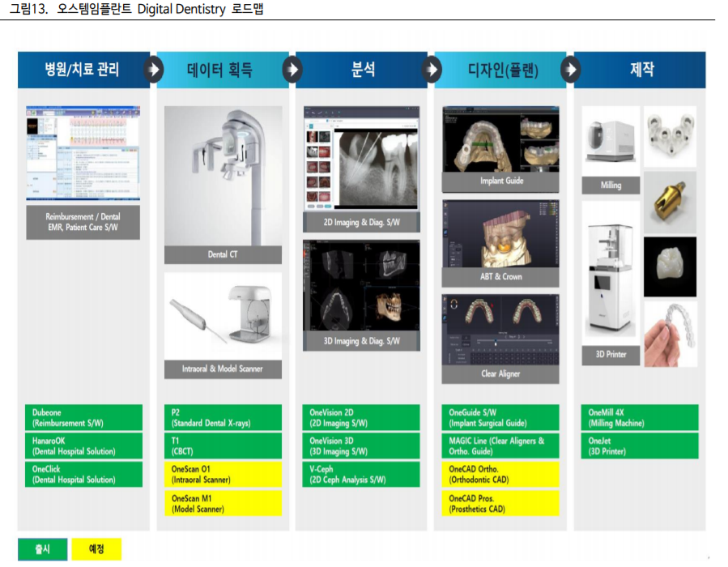Select OneVision 3D imaging S/W box
The width and height of the screenshot is (728, 567).
pos(361,446)
